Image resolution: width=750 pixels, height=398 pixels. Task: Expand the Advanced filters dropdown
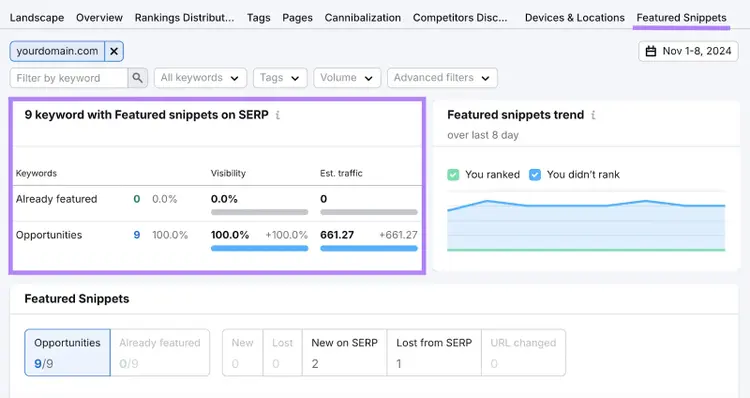coord(442,77)
